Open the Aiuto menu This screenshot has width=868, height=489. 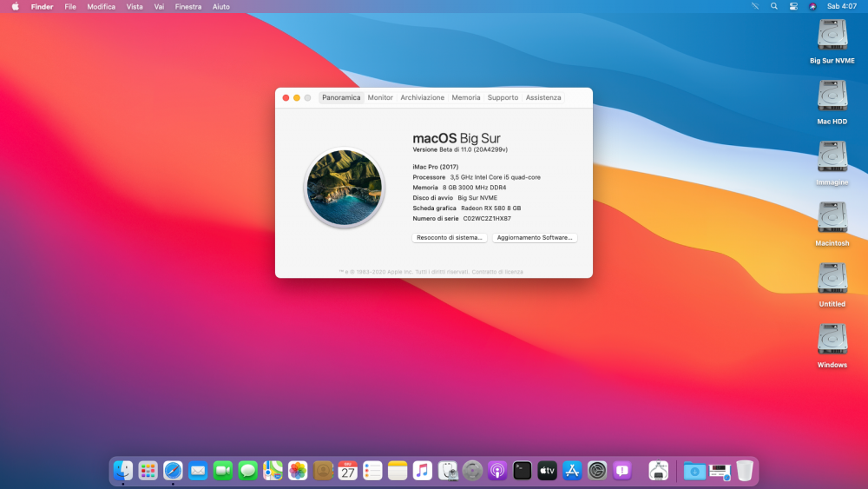point(220,7)
